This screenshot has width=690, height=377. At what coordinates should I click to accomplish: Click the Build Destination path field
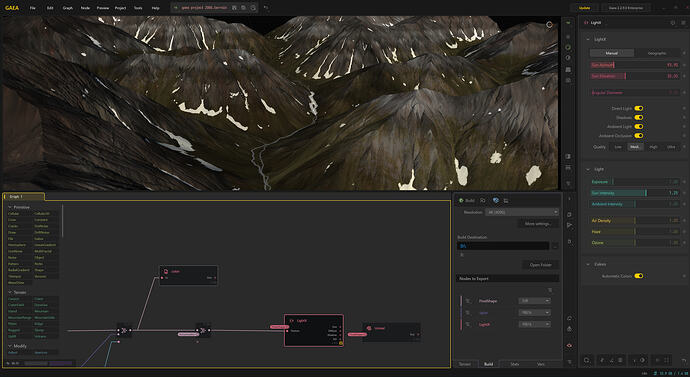pos(503,246)
